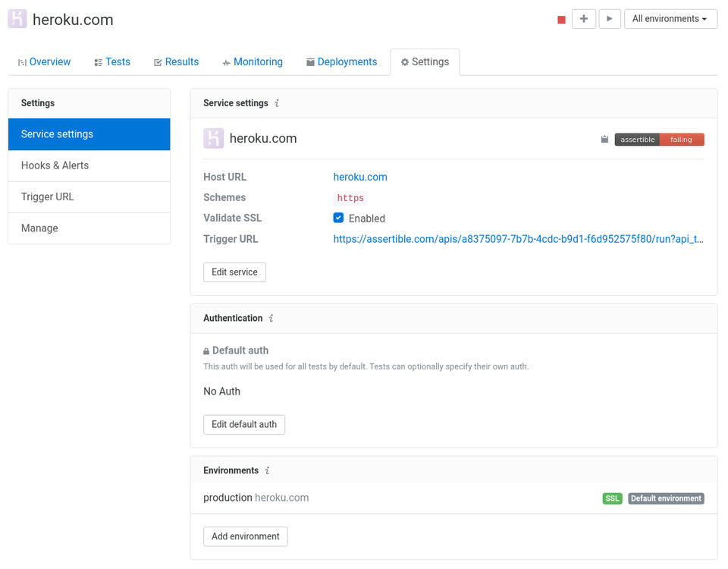Open Trigger URL in the sidebar
Viewport: 728px width, 569px height.
pos(89,197)
